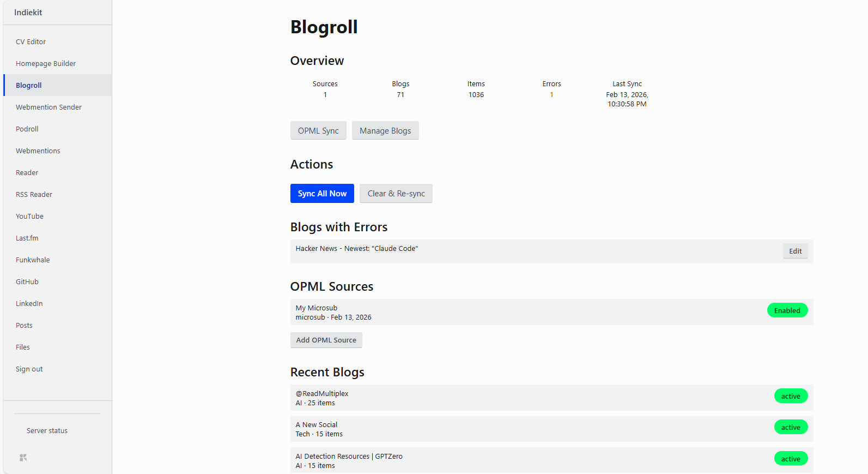Toggle Enabled badge for My Microsub
This screenshot has width=868, height=474.
787,311
